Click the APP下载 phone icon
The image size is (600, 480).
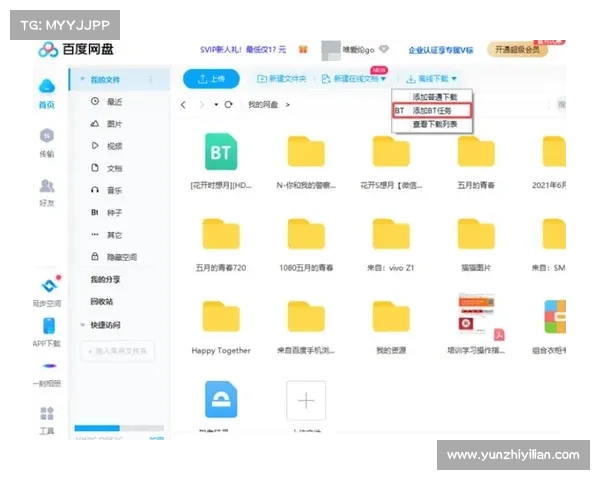[x=49, y=326]
